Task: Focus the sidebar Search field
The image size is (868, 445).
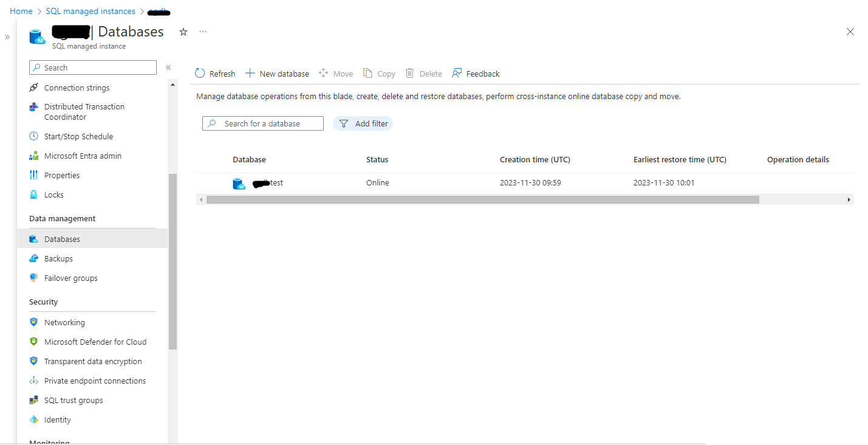Action: coord(93,67)
